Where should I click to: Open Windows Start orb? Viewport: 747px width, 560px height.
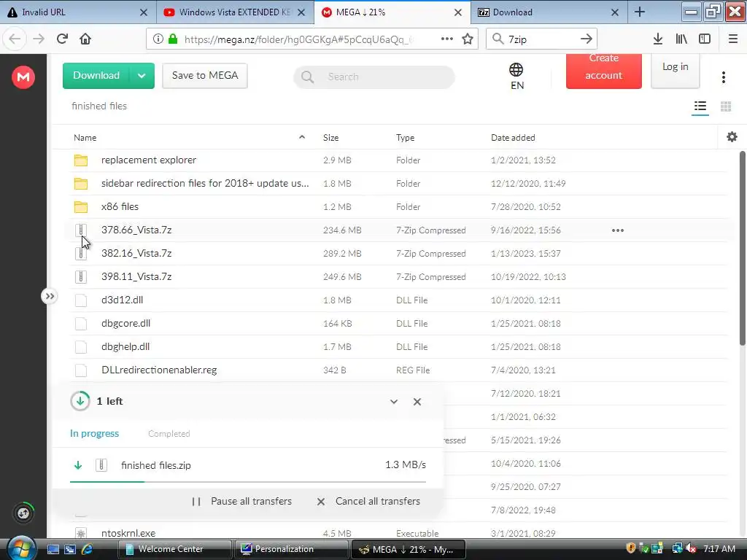pyautogui.click(x=20, y=548)
